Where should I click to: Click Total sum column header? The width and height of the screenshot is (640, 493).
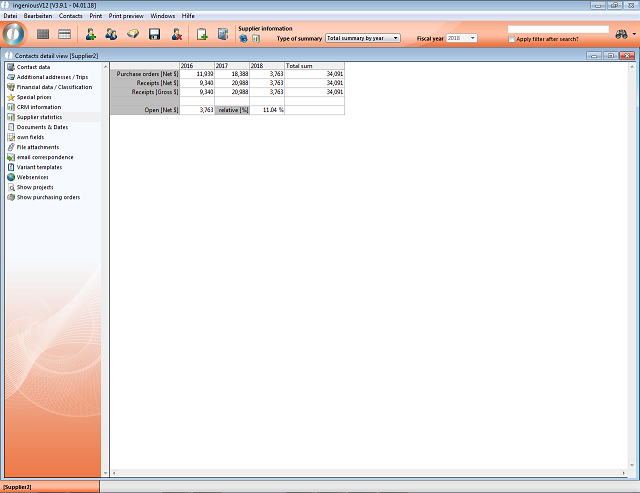[315, 66]
